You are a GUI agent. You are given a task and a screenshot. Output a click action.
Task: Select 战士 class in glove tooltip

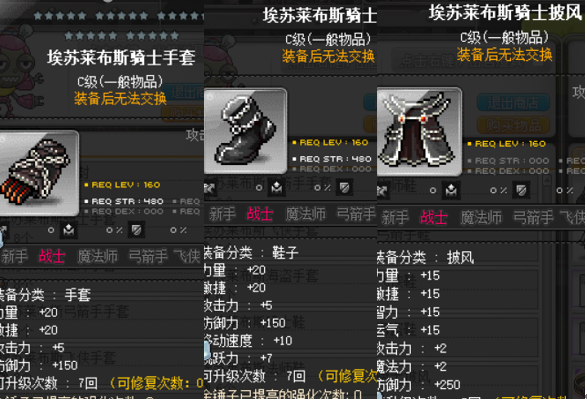[x=52, y=256]
